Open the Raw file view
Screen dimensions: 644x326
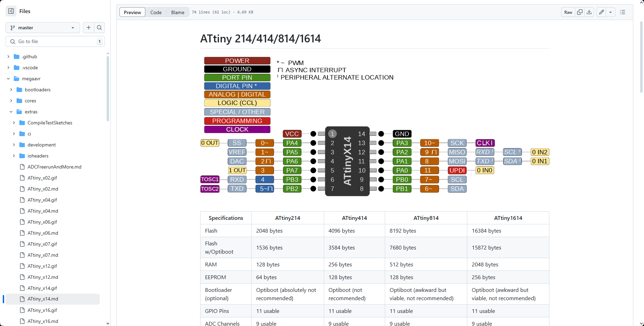(x=568, y=12)
